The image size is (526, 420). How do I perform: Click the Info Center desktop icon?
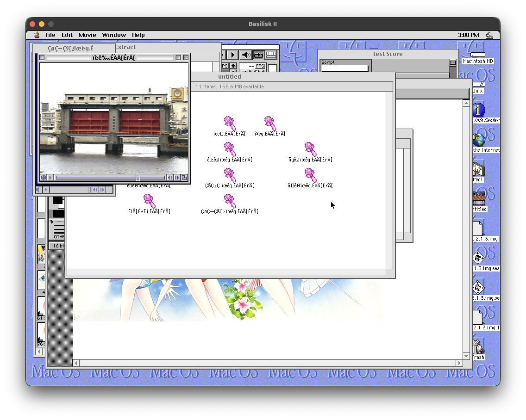tap(478, 111)
